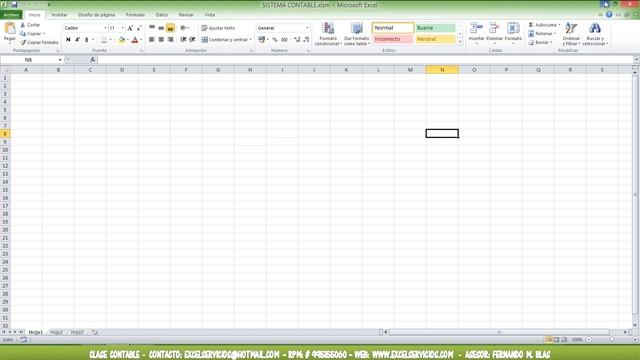Image resolution: width=640 pixels, height=360 pixels.
Task: Select the Hoja3 sheet tab
Action: (x=77, y=332)
